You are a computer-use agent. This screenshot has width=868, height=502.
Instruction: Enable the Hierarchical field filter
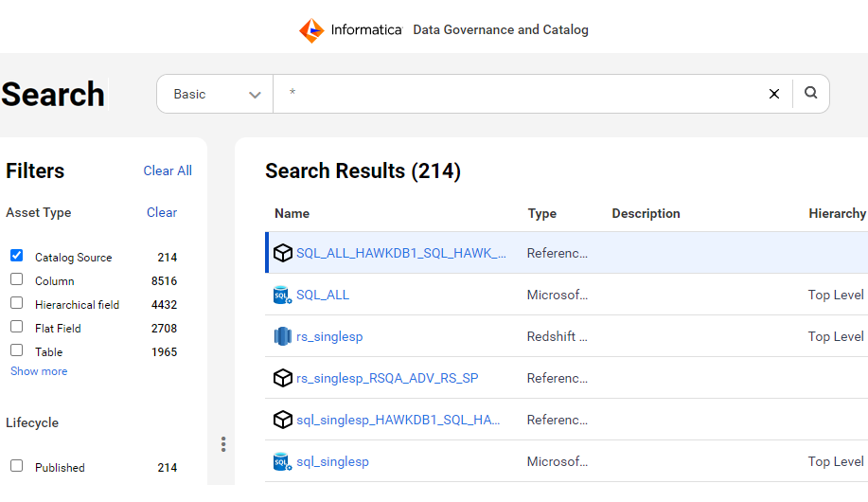click(17, 302)
